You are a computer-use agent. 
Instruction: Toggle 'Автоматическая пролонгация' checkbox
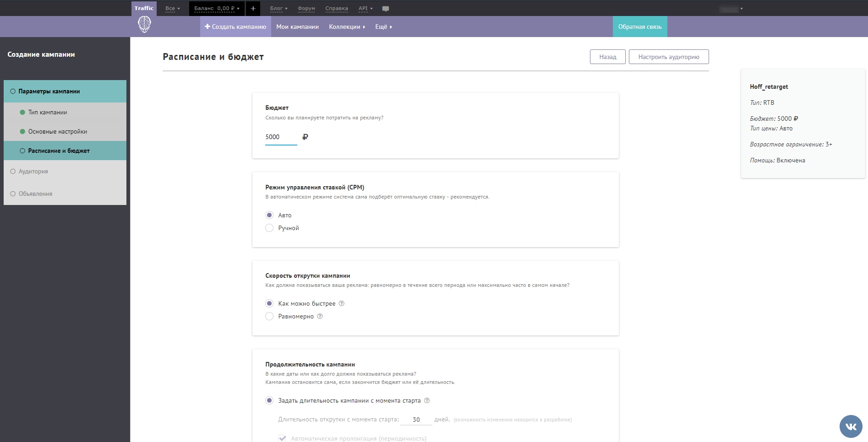[x=282, y=438]
